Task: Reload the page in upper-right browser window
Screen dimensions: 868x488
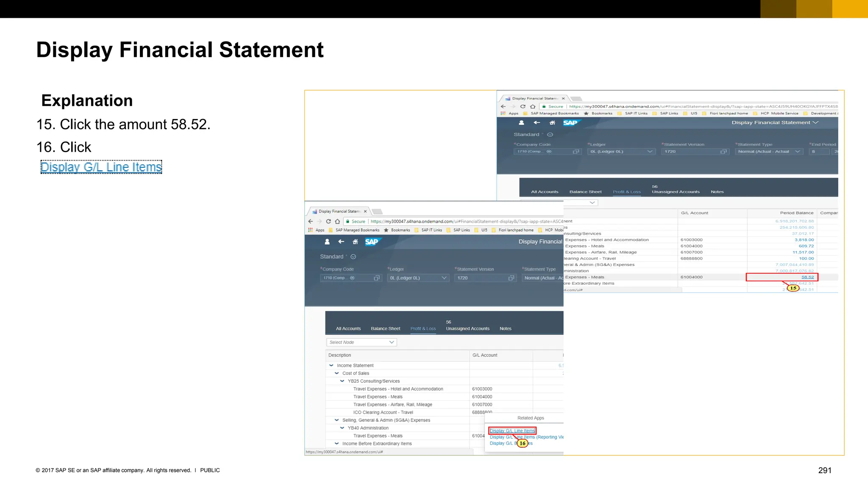Action: 523,106
